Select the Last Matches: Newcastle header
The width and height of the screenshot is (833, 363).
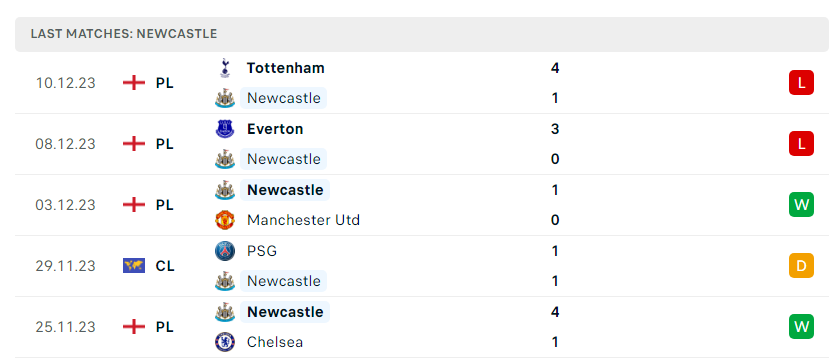[x=422, y=34]
